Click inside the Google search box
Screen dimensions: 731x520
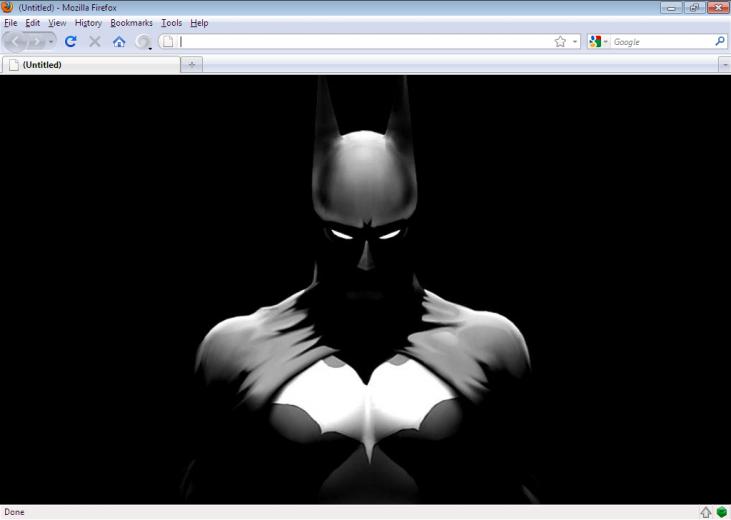[662, 42]
